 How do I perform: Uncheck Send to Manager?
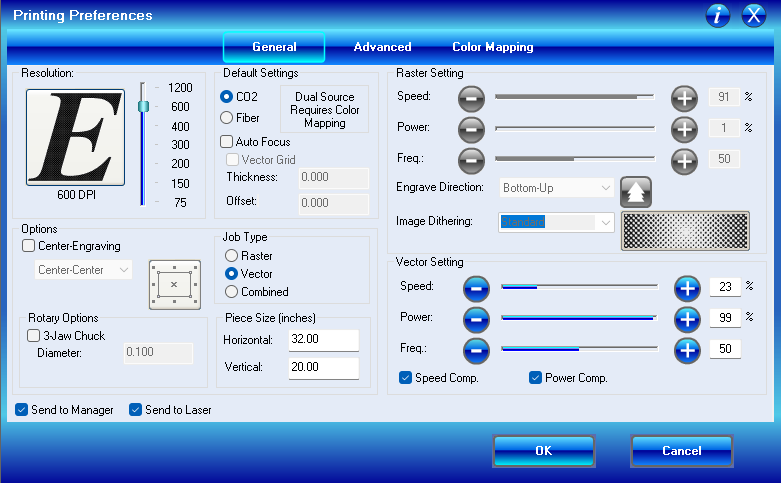[21, 410]
